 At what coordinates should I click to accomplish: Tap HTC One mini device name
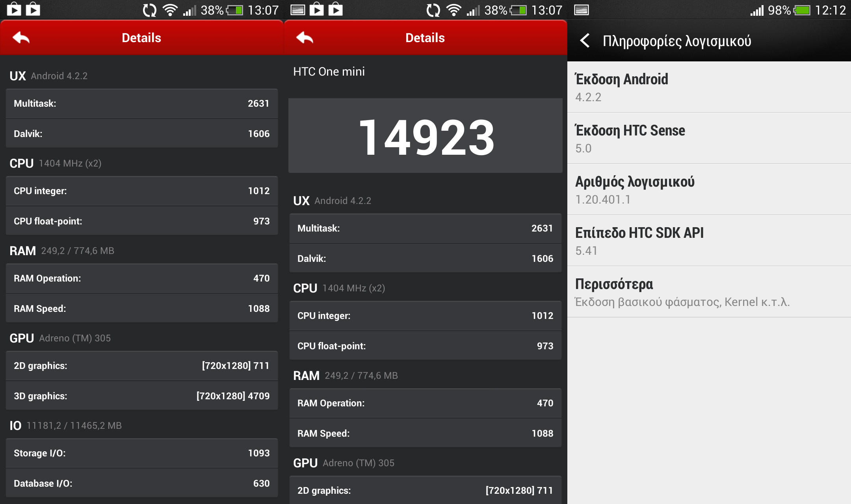coord(329,72)
